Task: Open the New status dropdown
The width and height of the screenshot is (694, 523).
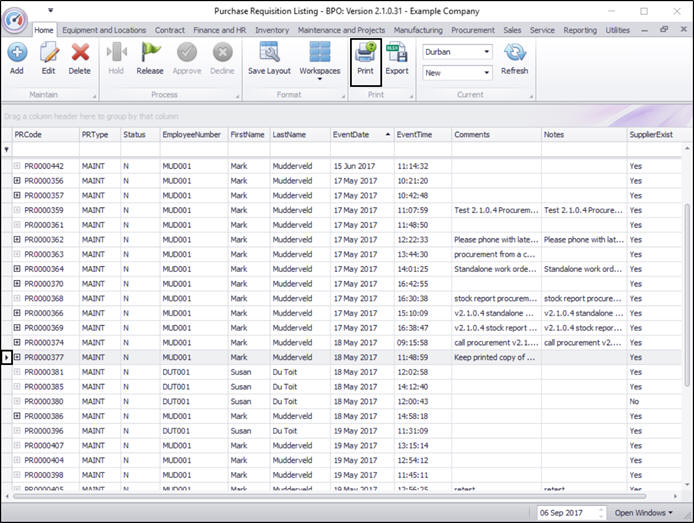Action: [486, 73]
